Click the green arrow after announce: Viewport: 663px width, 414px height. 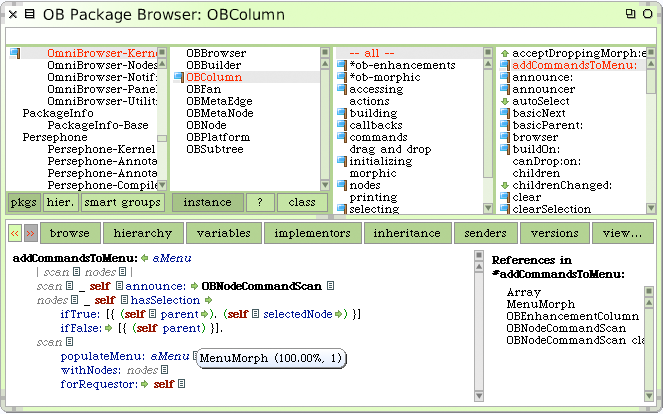pyautogui.click(x=194, y=286)
